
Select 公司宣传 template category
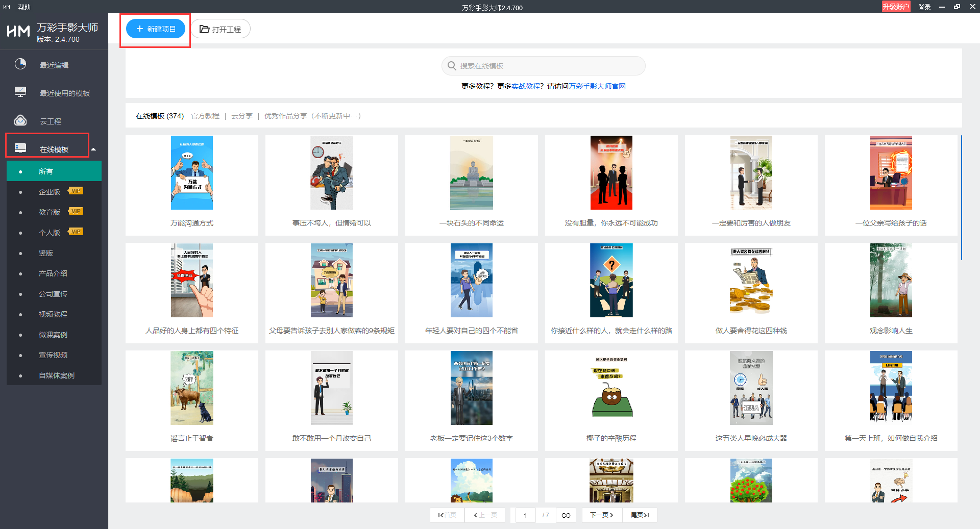click(54, 294)
